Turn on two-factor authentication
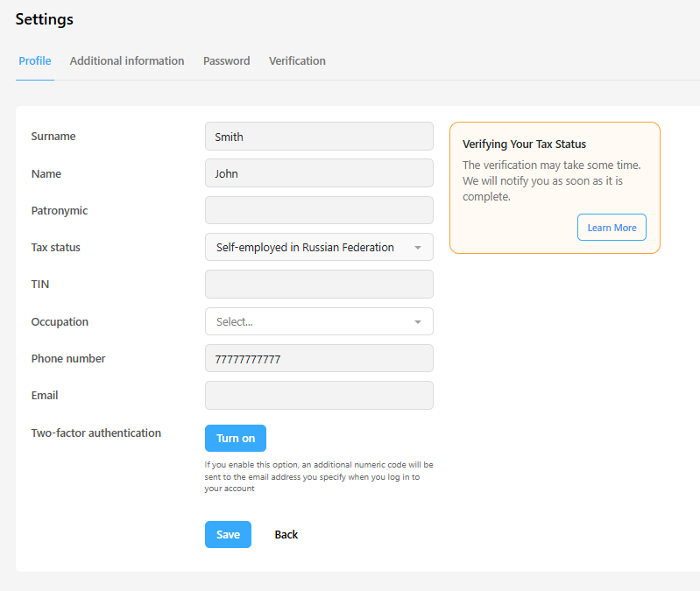Screen dimensions: 700x591 coord(236,438)
